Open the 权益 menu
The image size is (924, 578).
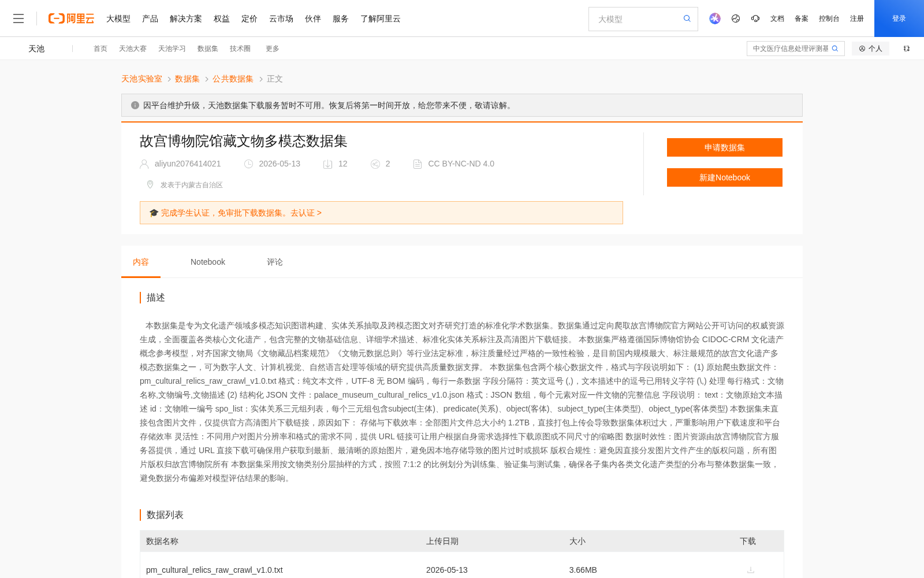click(222, 18)
